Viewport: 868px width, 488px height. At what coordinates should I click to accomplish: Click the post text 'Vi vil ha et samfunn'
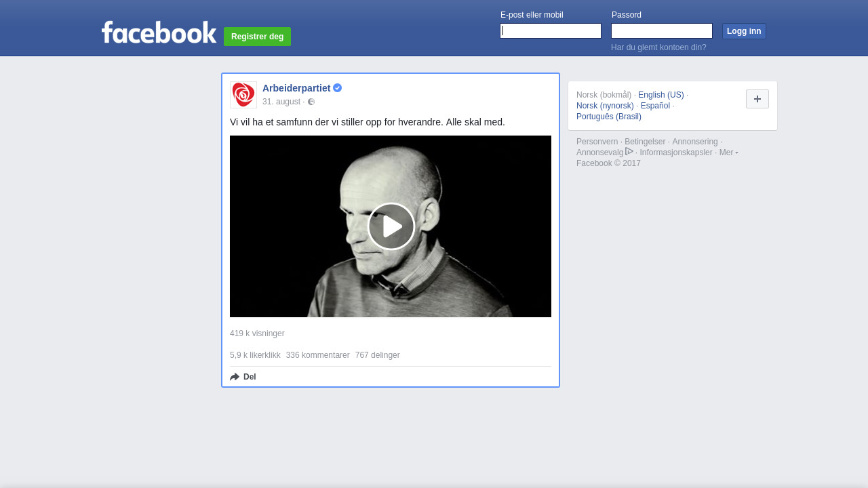368,122
